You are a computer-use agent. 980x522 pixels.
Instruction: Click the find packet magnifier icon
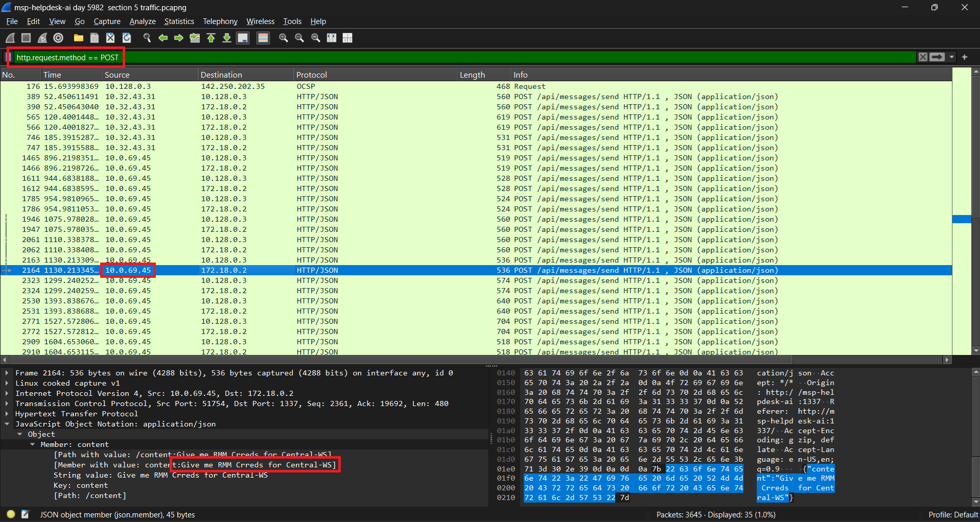147,38
